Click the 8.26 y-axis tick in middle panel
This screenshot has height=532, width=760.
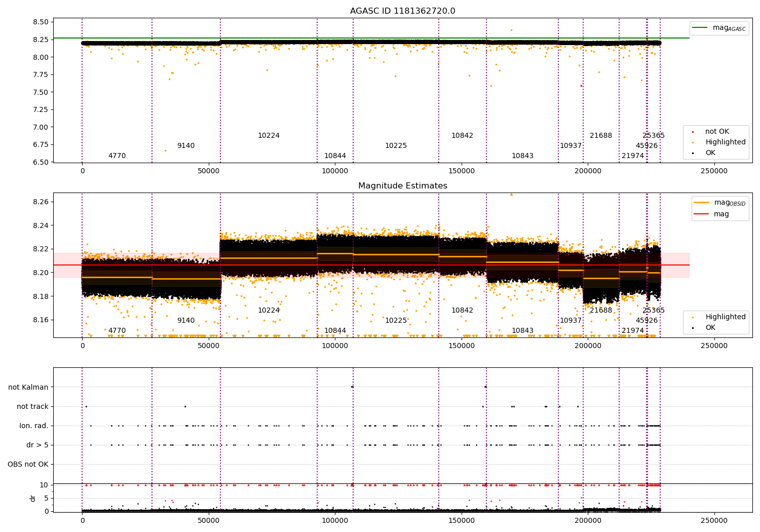(41, 202)
